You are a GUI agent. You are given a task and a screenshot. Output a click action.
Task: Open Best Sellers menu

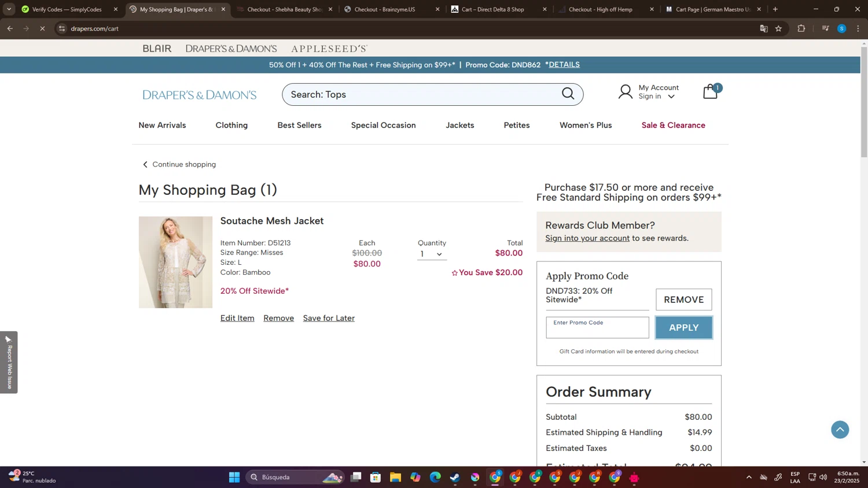tap(299, 125)
